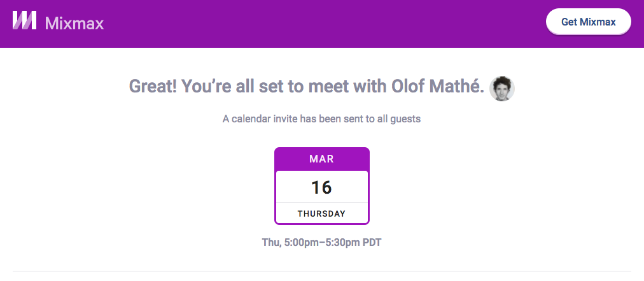This screenshot has height=281, width=644.
Task: Click the "Thu" day abbreviation below the calendar
Action: 270,242
